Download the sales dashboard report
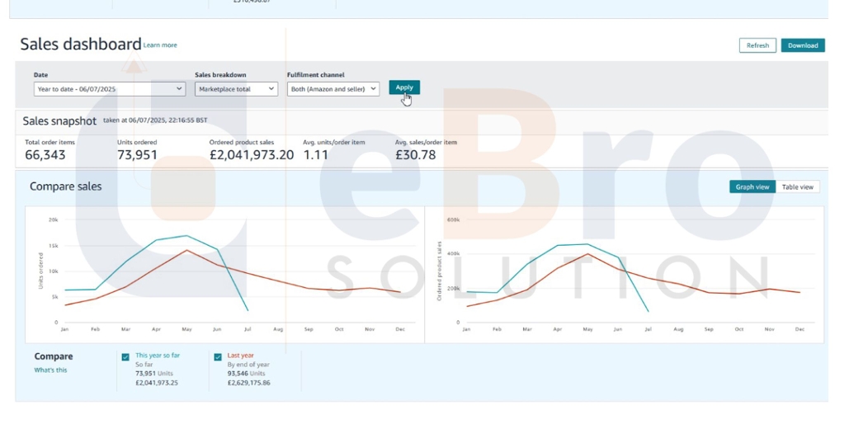Viewport: 868px width, 429px height. point(802,46)
